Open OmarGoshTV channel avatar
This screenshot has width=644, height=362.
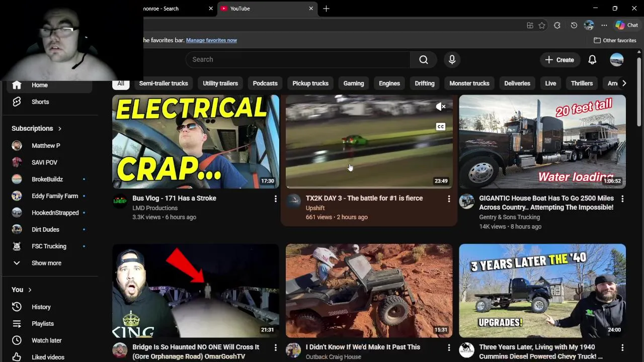(x=120, y=350)
